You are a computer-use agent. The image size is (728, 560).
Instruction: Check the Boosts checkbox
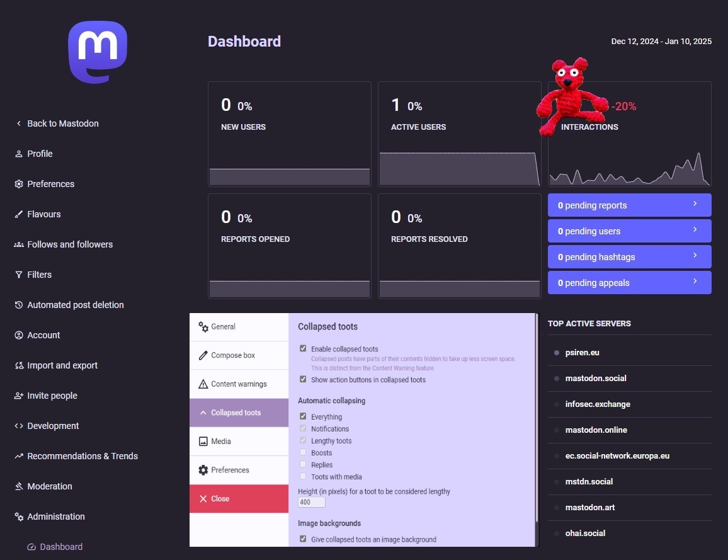303,452
